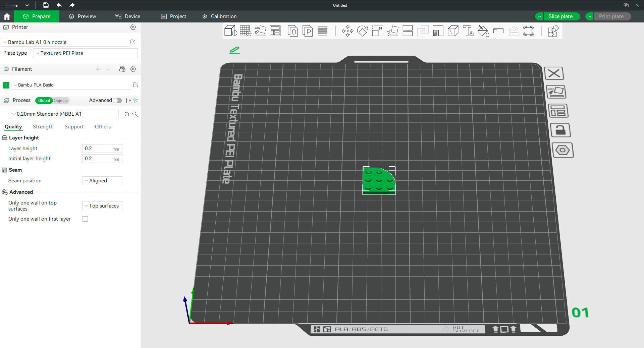Select the Rotate tool
644x348 pixels.
[x=363, y=31]
